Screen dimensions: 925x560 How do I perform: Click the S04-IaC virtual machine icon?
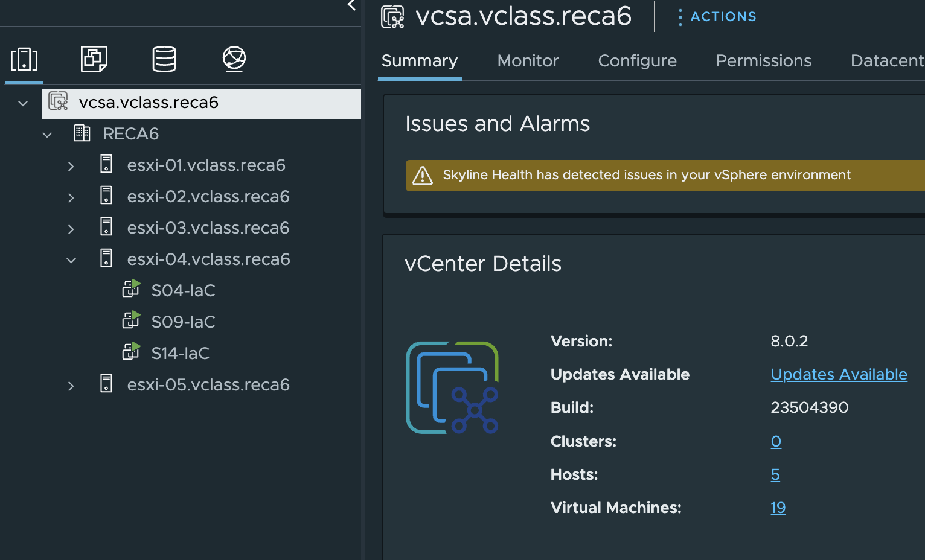pyautogui.click(x=131, y=290)
